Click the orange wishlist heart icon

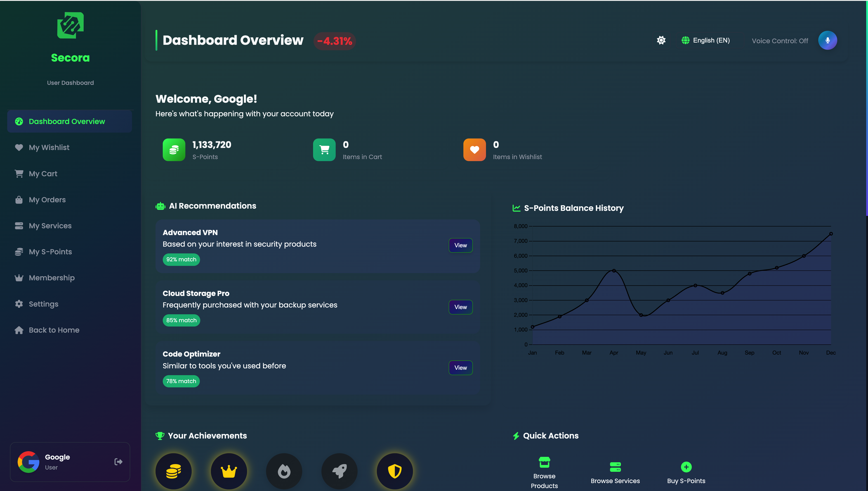[x=474, y=150]
